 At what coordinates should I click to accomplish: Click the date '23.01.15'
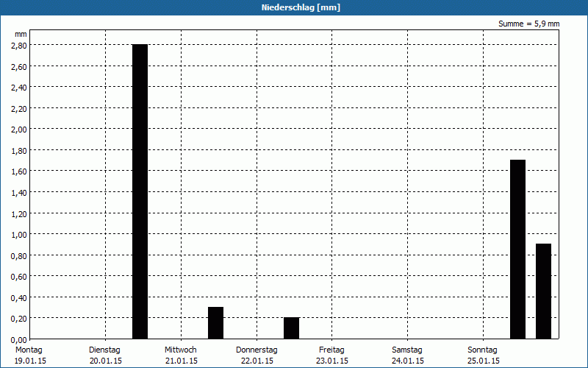pos(332,361)
